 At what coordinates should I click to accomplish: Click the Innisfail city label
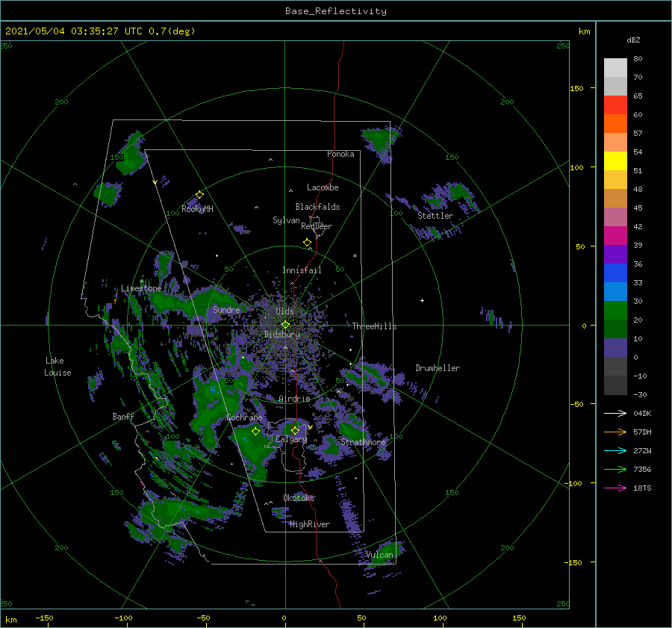tap(302, 270)
